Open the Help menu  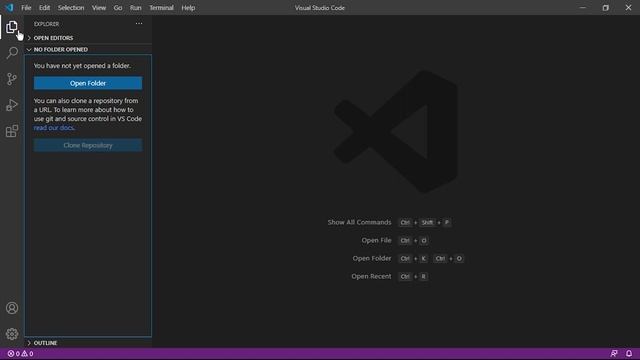(x=188, y=8)
